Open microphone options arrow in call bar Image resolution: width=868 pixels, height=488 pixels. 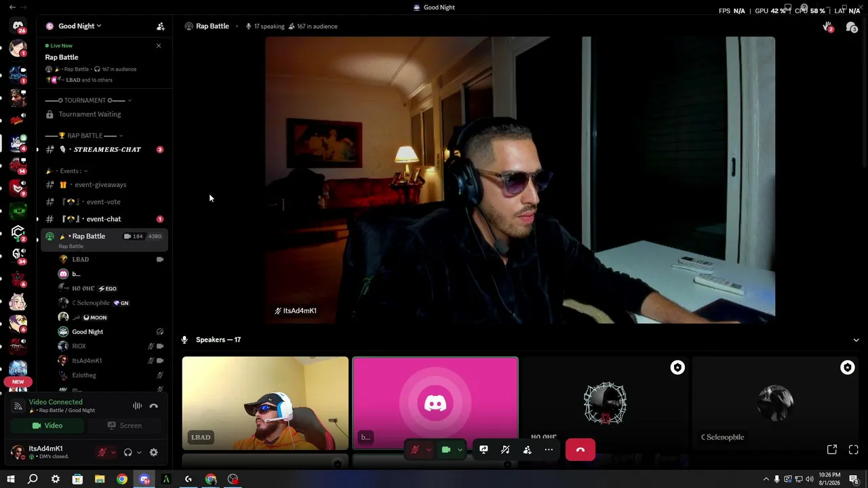click(429, 450)
